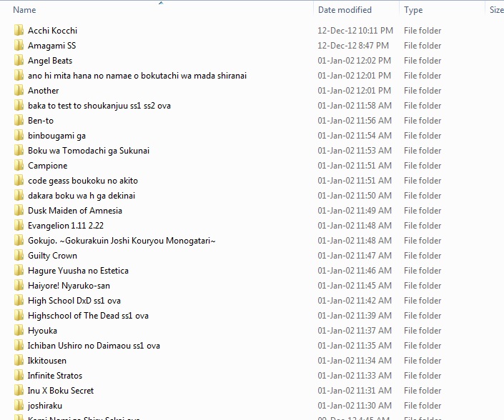504x420 pixels.
Task: Sort by the Type column header
Action: click(413, 10)
